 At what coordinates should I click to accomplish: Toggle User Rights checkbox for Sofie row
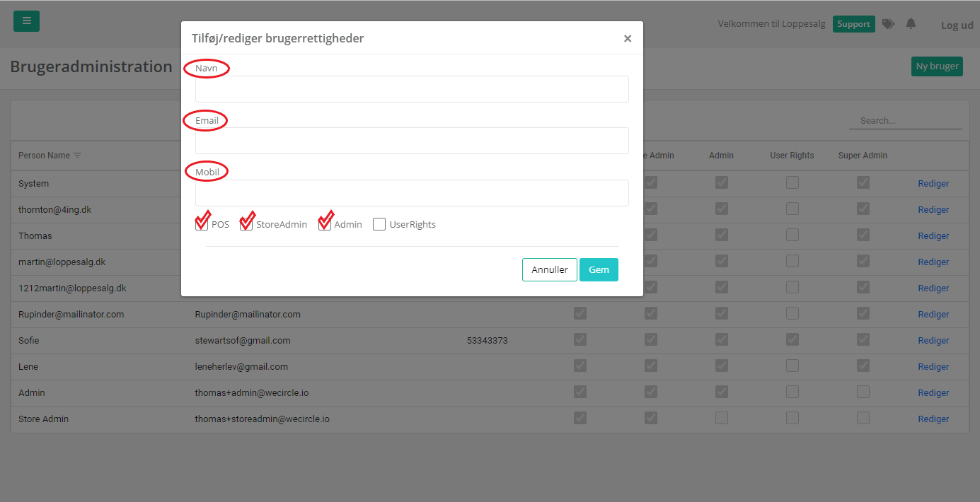pyautogui.click(x=792, y=339)
